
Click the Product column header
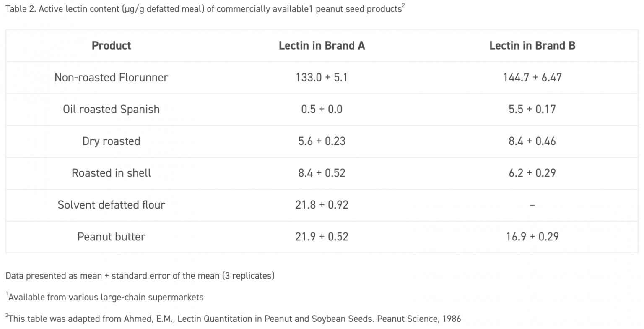click(x=111, y=46)
